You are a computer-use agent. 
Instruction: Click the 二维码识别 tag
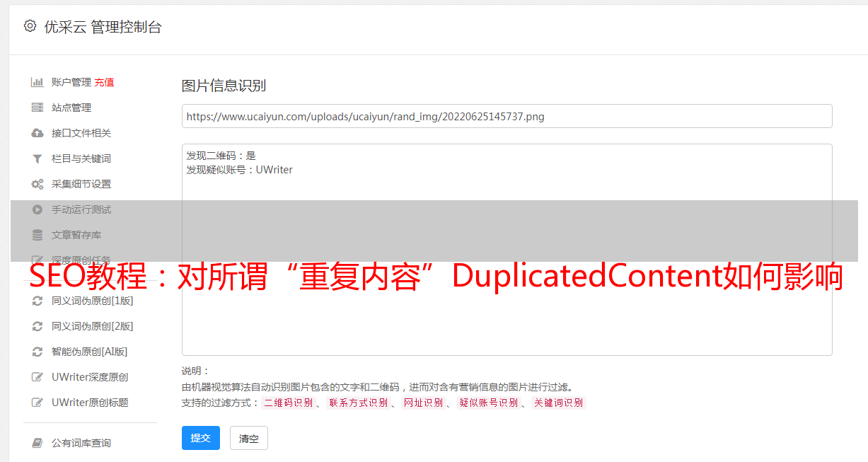(289, 403)
